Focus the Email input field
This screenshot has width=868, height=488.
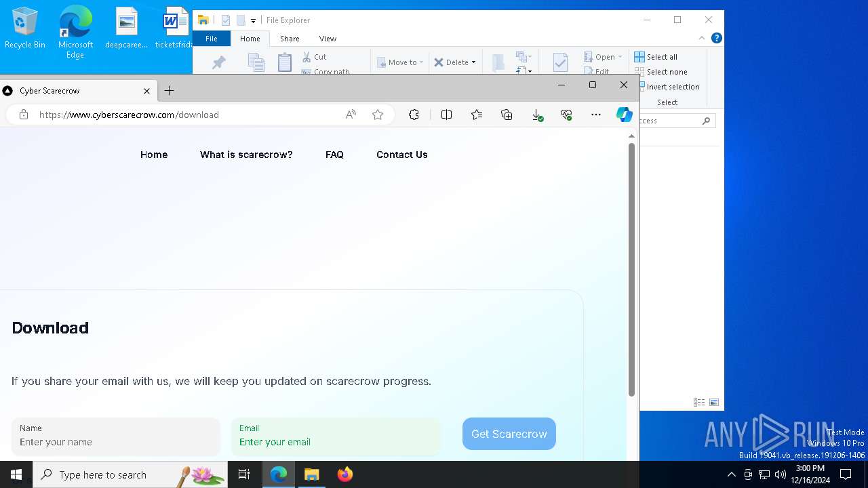(x=336, y=436)
